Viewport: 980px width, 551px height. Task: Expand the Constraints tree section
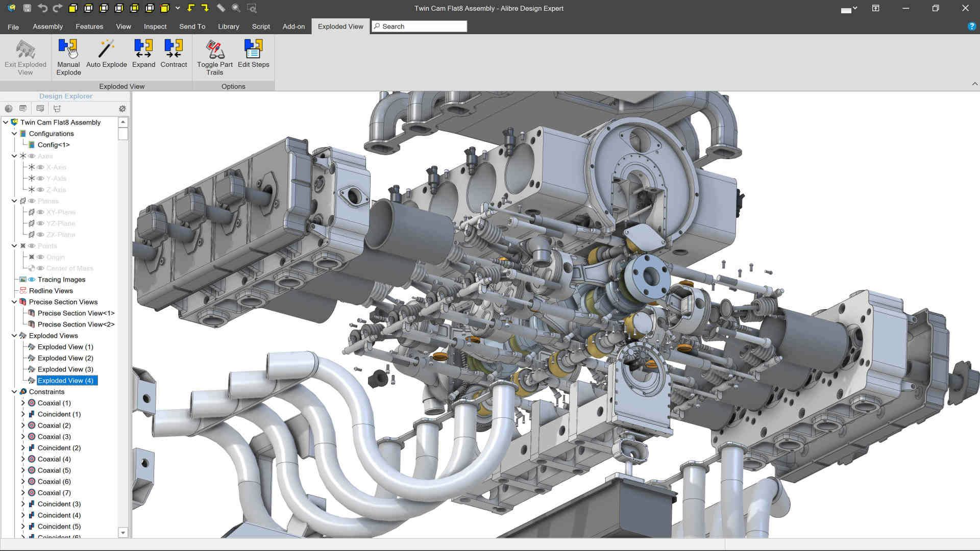click(x=15, y=391)
